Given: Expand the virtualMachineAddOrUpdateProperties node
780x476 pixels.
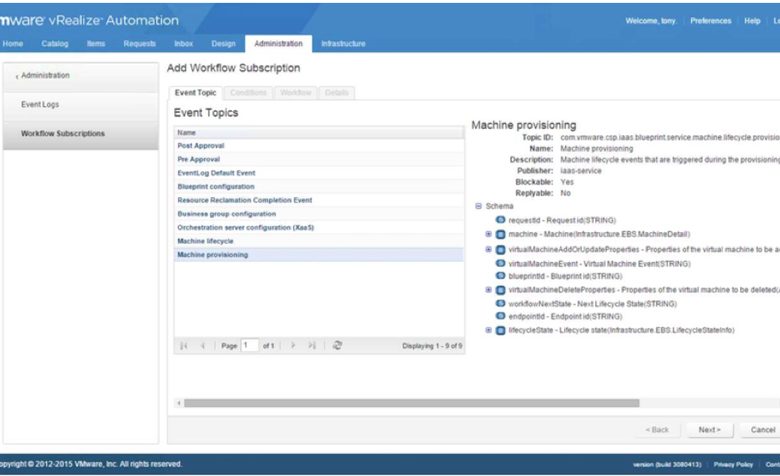Looking at the screenshot, I should pyautogui.click(x=488, y=249).
